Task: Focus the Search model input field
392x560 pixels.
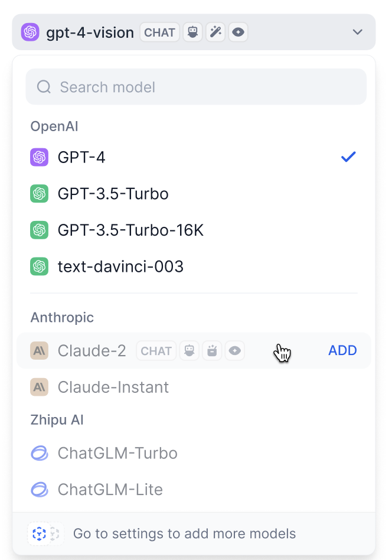Action: click(x=196, y=87)
